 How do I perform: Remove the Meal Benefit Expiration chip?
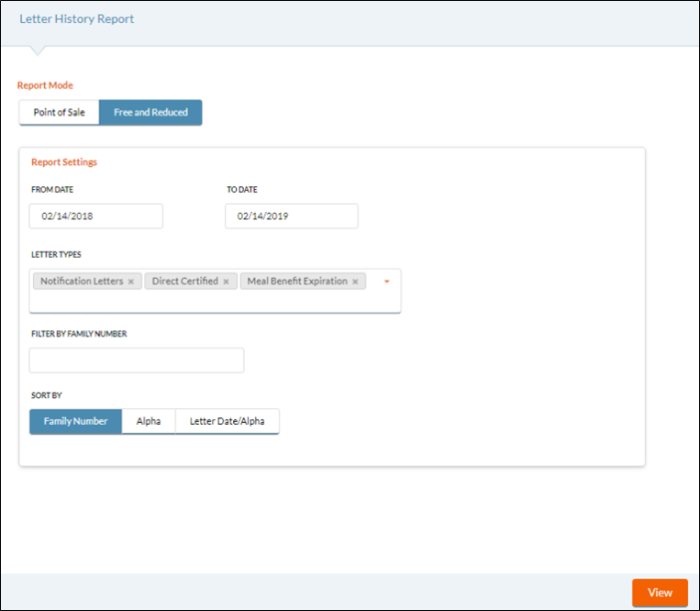click(x=355, y=282)
